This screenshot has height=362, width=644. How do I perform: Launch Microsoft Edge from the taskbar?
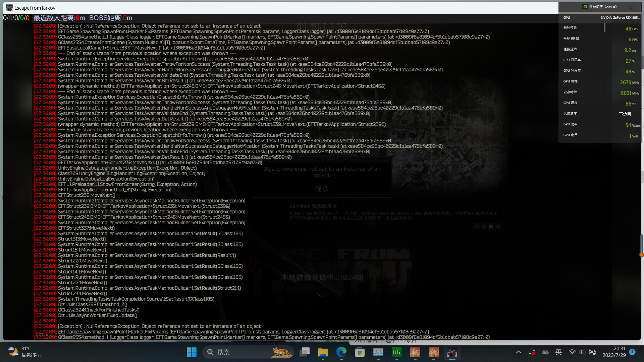click(x=341, y=352)
